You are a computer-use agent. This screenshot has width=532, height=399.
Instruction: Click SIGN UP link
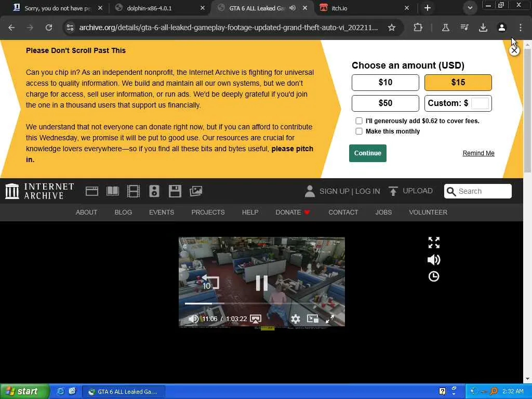(334, 191)
